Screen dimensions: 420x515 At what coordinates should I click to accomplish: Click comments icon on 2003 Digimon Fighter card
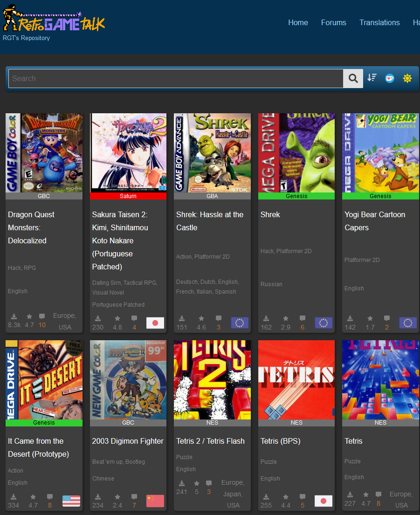(134, 497)
